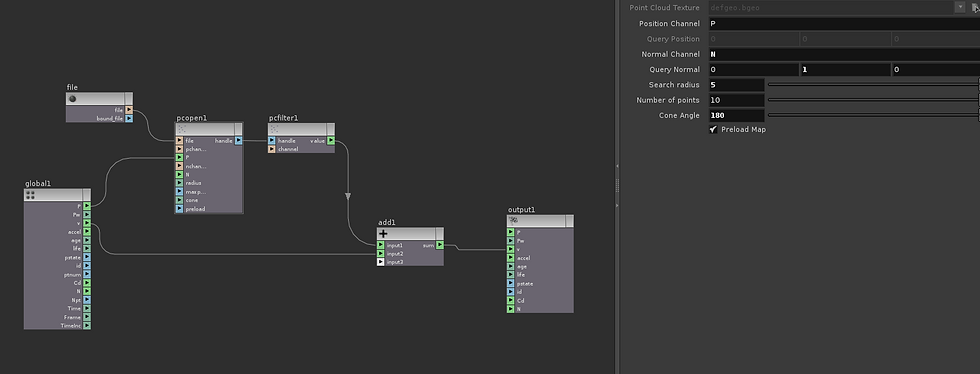Click the Number of points label
Image resolution: width=980 pixels, height=374 pixels.
tap(668, 100)
